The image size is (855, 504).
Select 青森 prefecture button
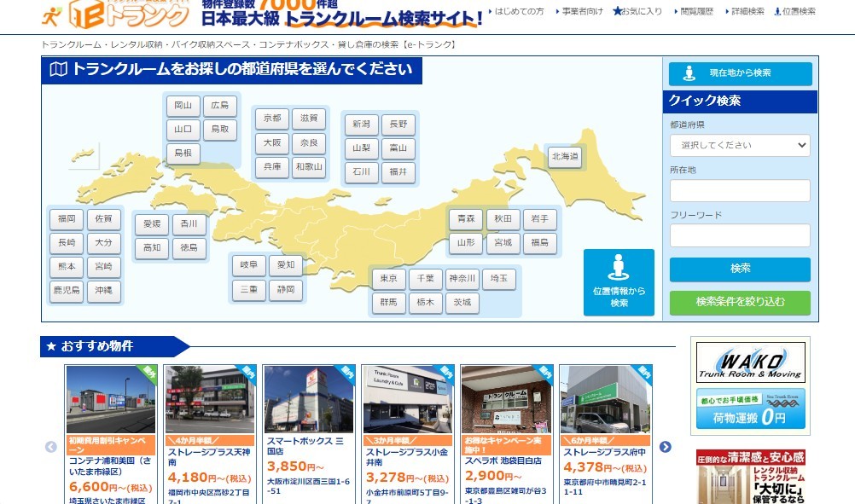[x=466, y=219]
